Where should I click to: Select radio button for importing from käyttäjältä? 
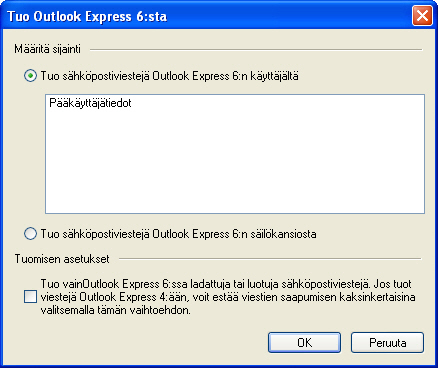tap(30, 76)
